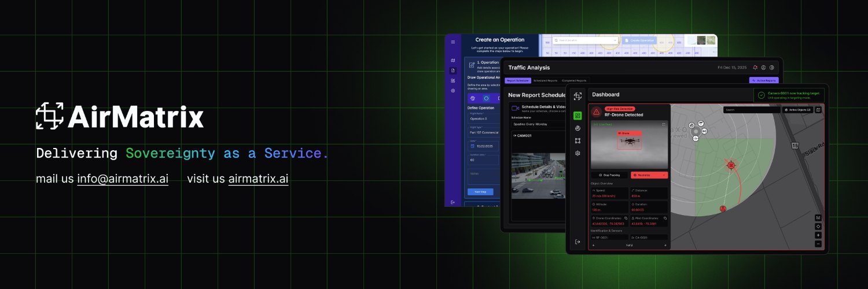This screenshot has height=289, width=868.
Task: Click the 'High Risk Detection' badge
Action: click(620, 109)
